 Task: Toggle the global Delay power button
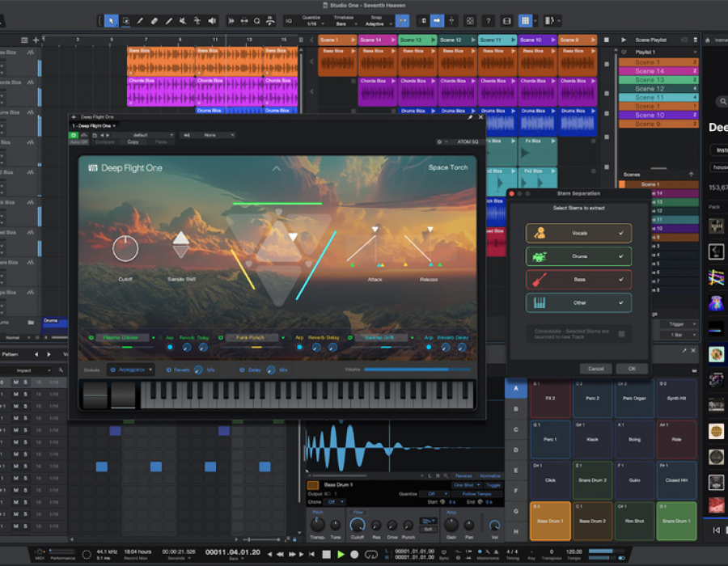[x=242, y=370]
